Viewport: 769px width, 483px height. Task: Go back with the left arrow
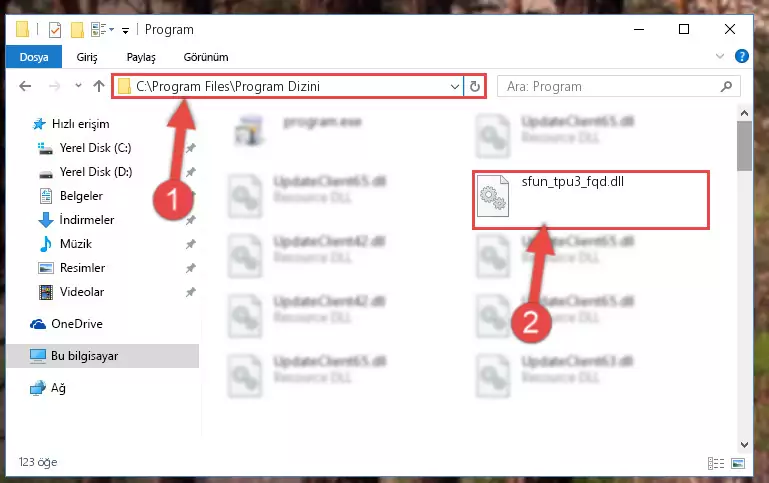tap(25, 87)
